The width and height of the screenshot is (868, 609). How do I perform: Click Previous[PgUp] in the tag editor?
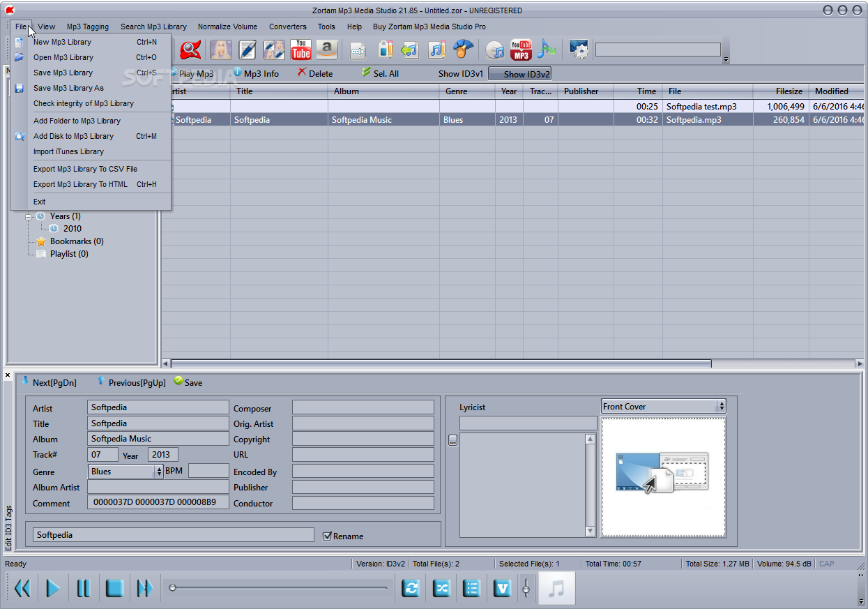(130, 382)
